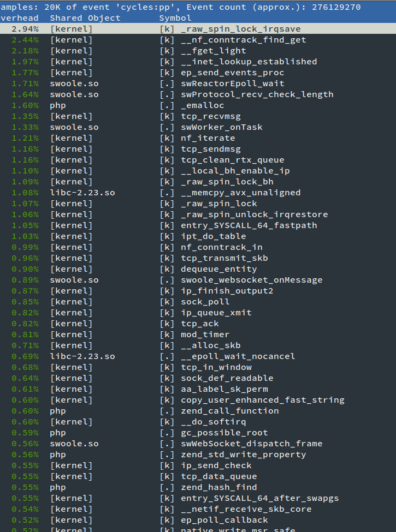Click the swProtocol_recv_check_length symbol
Image resolution: width=396 pixels, height=532 pixels.
coord(257,94)
